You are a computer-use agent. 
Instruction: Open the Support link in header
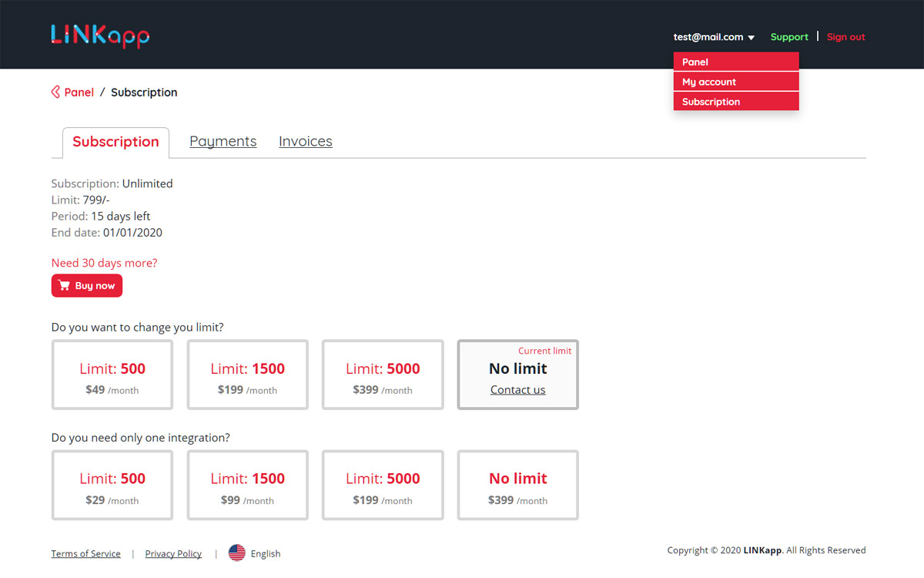click(x=789, y=37)
